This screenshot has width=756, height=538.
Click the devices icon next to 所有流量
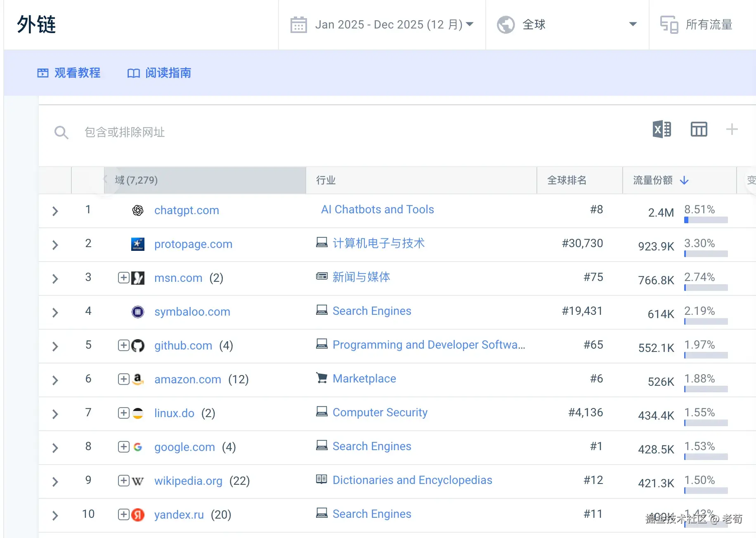coord(669,25)
